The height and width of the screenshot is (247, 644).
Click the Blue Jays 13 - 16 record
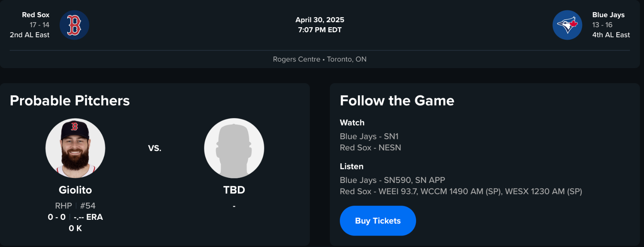(x=602, y=25)
